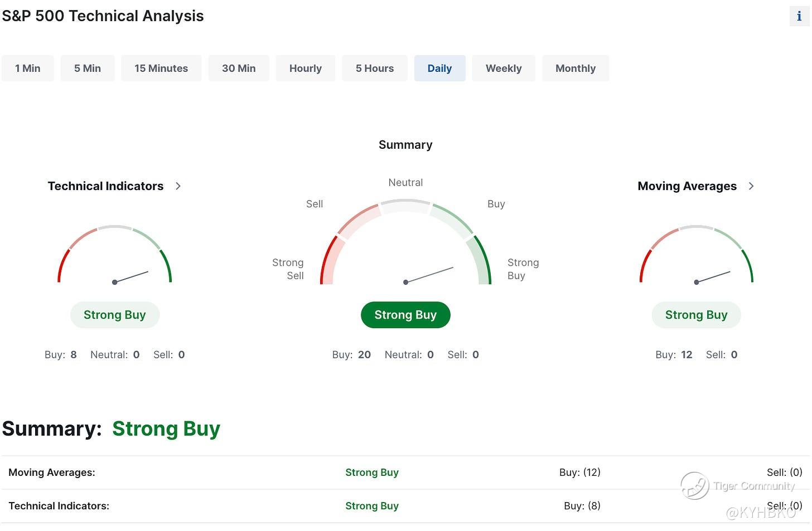
Task: Click the Moving Averages row in summary table
Action: (x=52, y=472)
